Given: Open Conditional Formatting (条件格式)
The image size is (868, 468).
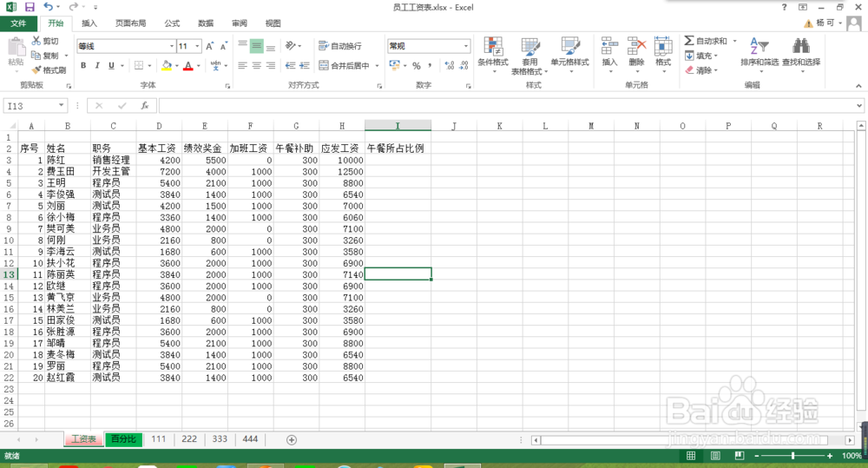Looking at the screenshot, I should [493, 56].
